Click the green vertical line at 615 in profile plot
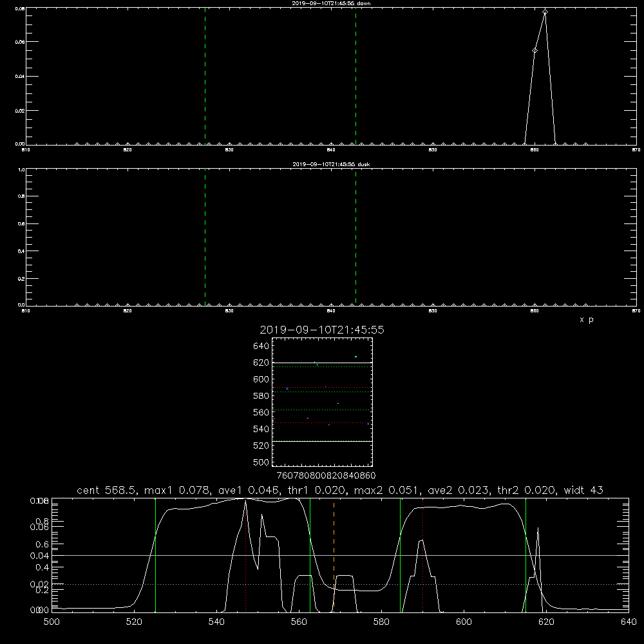644x644 pixels. click(x=526, y=555)
